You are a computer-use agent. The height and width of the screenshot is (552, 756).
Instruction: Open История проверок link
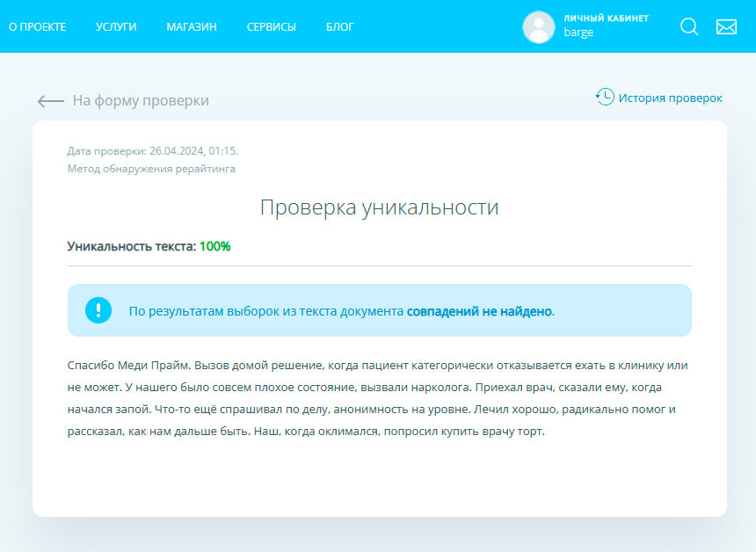click(670, 98)
